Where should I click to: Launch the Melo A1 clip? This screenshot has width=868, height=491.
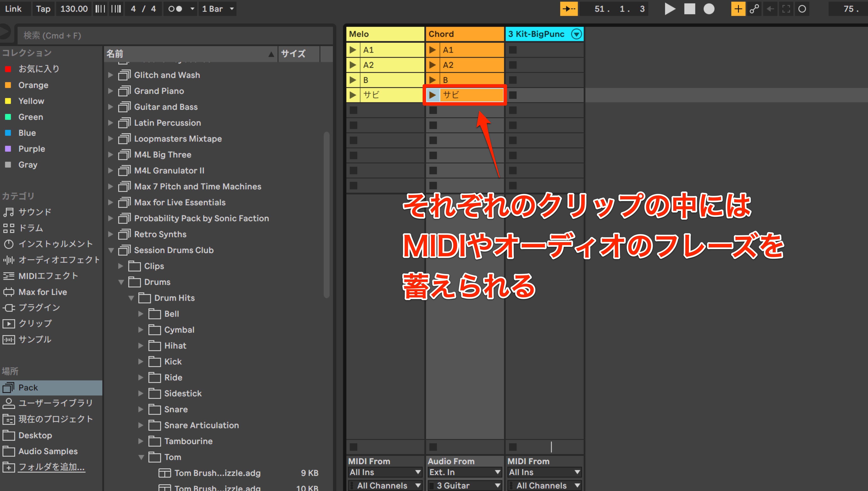353,50
